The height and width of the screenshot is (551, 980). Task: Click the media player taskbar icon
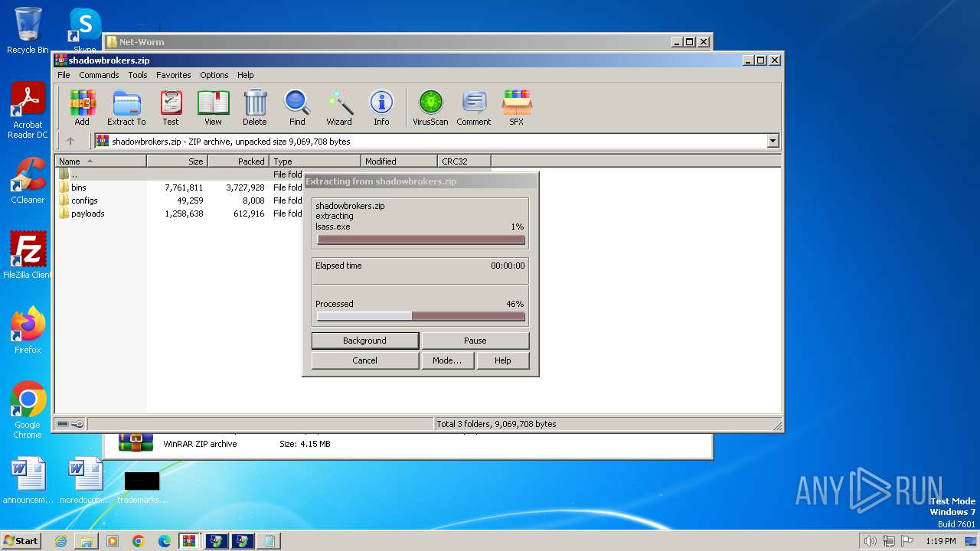click(x=113, y=541)
